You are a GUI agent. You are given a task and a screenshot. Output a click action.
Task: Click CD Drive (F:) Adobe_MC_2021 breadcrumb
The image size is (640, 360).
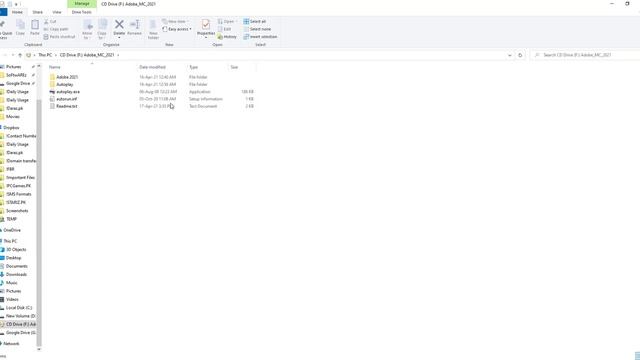point(87,55)
